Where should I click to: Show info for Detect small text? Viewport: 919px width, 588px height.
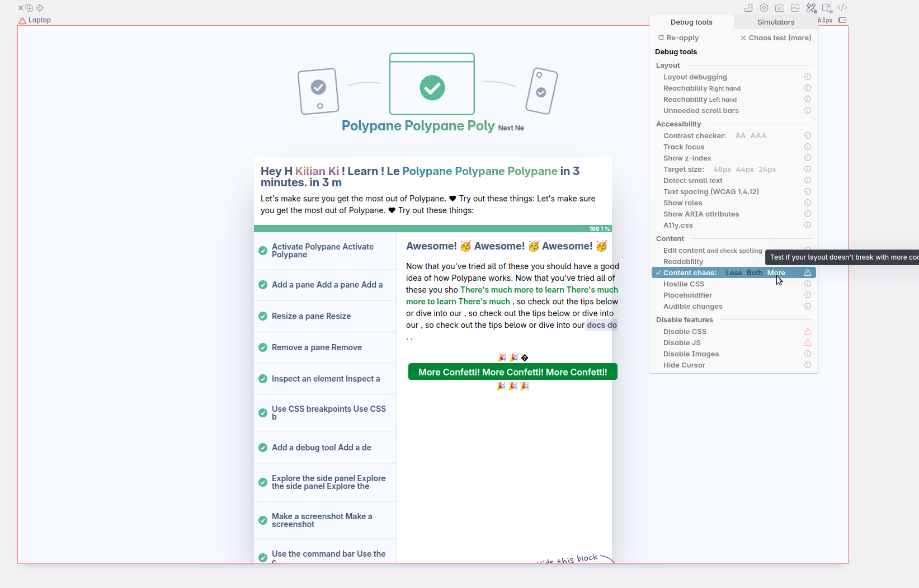[808, 180]
